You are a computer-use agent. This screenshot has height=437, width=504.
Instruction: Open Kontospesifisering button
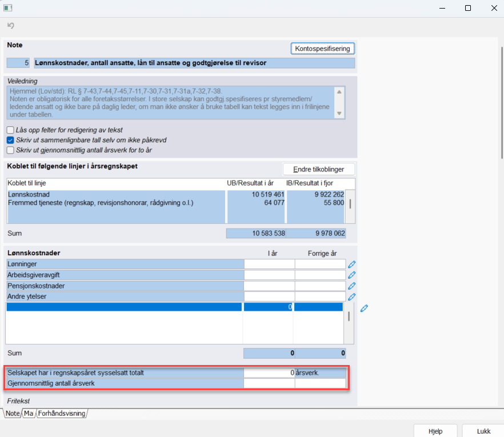pyautogui.click(x=322, y=49)
